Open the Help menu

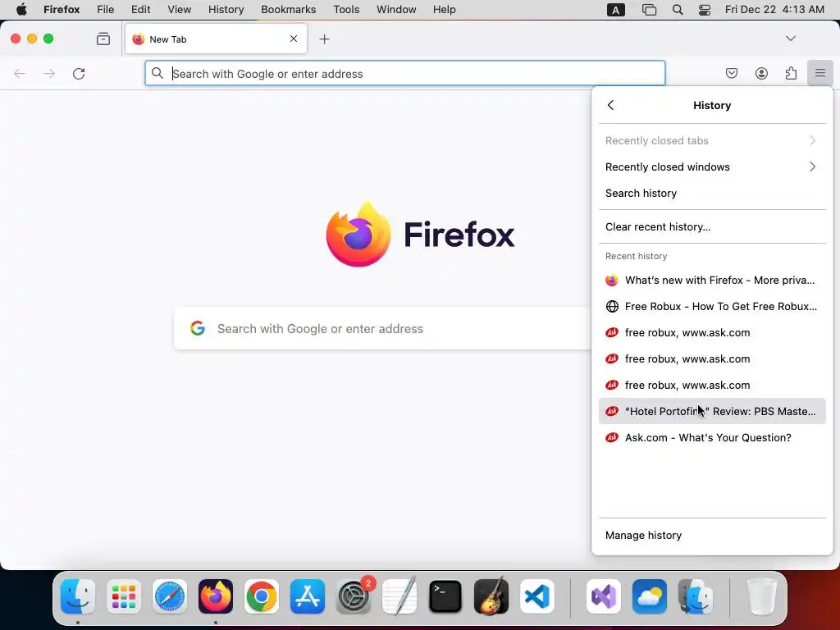pyautogui.click(x=444, y=10)
